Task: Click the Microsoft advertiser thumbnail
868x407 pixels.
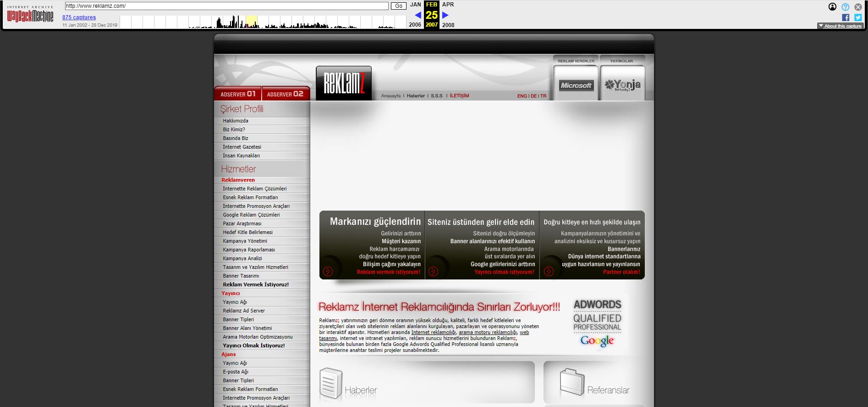Action: click(x=576, y=85)
